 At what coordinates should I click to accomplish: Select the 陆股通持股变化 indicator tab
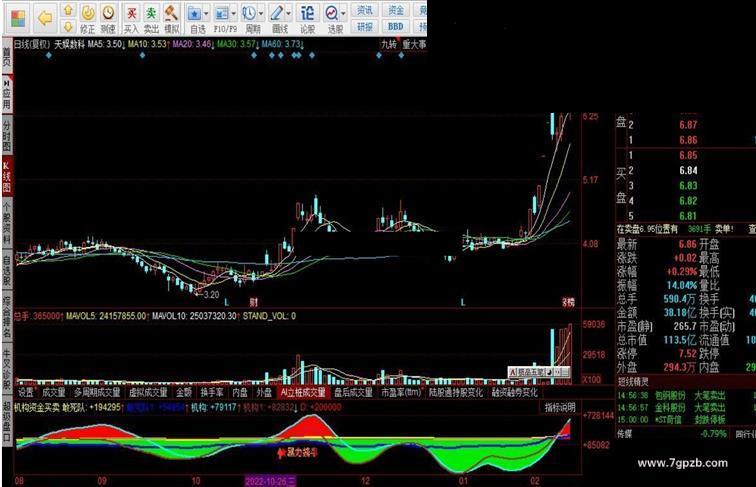point(456,392)
